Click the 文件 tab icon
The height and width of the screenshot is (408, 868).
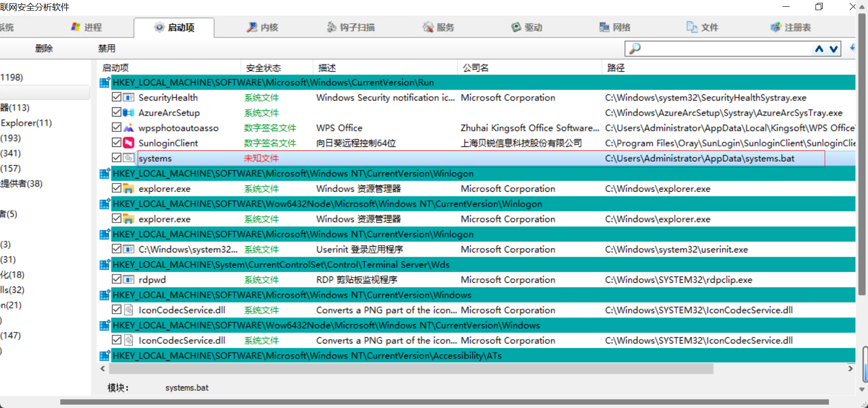692,27
